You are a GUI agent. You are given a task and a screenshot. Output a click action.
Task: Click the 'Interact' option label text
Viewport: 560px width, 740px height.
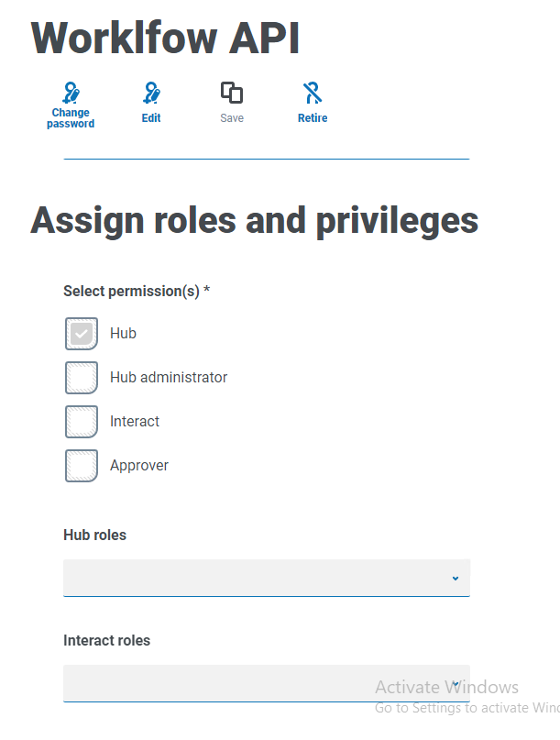click(135, 422)
